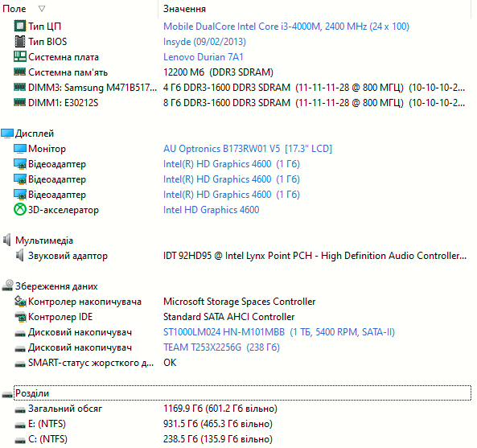Select the DIMM3: Samsung M471B517... label

tap(93, 88)
